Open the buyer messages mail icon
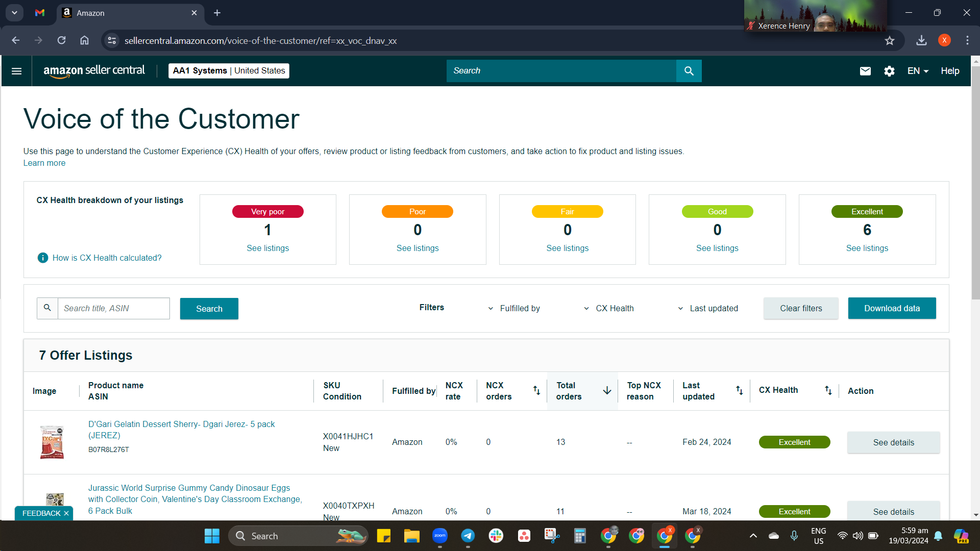The height and width of the screenshot is (551, 980). pos(865,71)
